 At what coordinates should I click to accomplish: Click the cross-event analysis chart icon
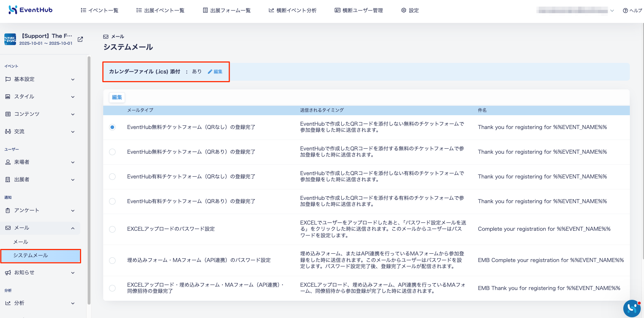point(271,11)
